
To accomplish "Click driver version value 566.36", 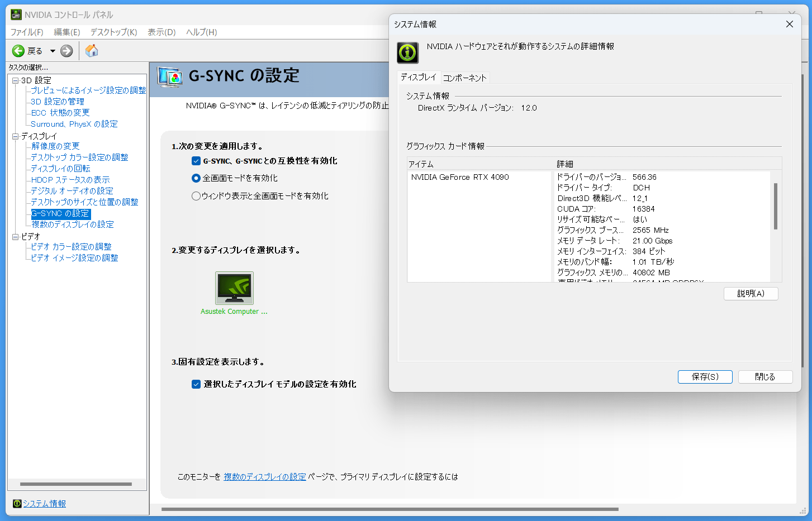I will 644,177.
